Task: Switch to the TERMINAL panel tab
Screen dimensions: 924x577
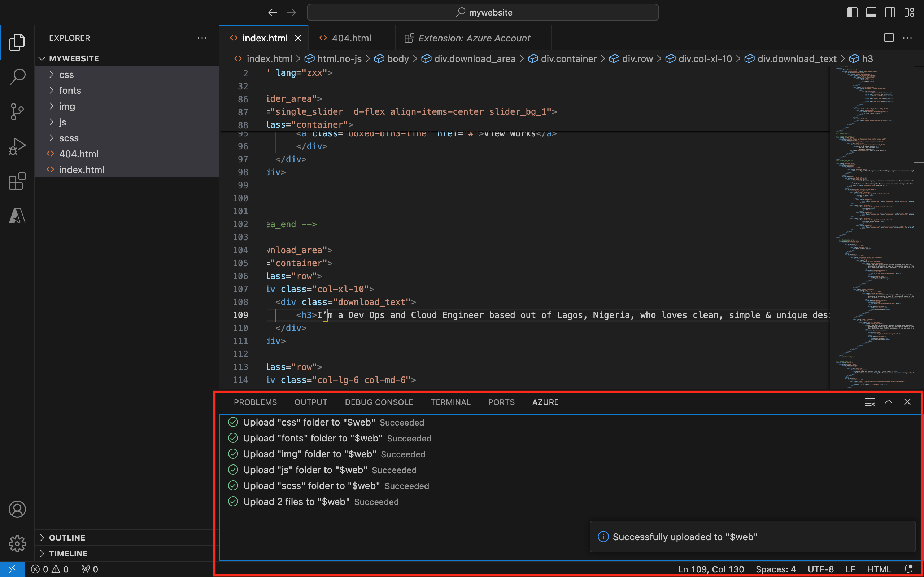Action: pos(450,402)
